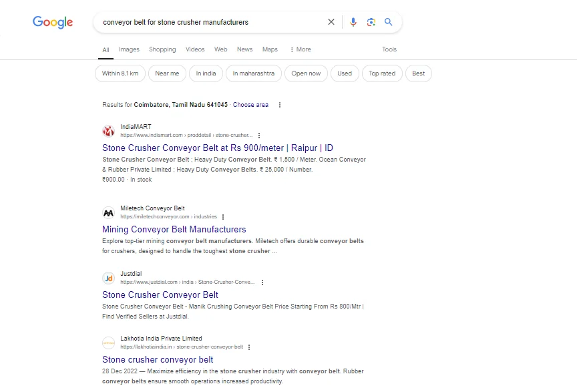Apply the Near me filter chip
Image resolution: width=577 pixels, height=392 pixels.
[167, 73]
